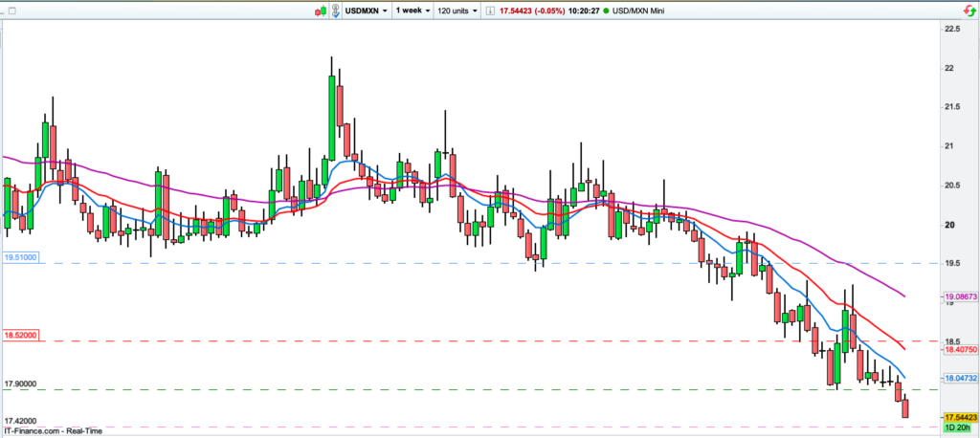Click the 17.42000 pink level label

21,421
